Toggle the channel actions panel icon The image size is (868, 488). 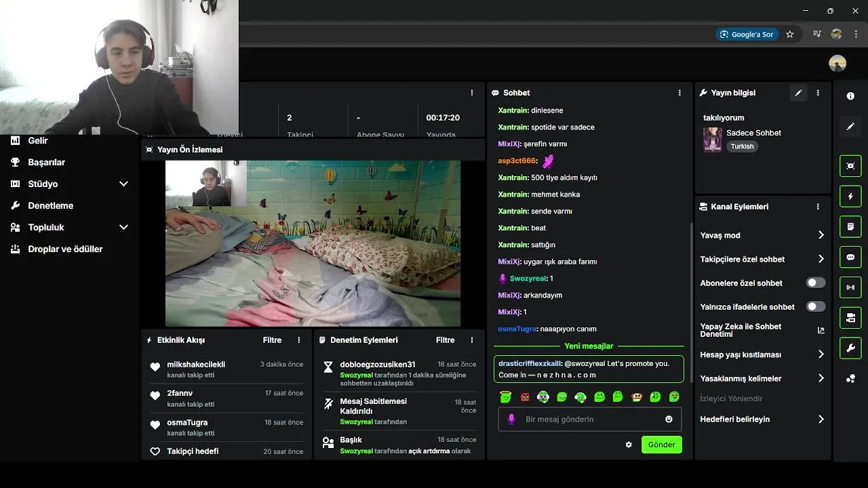(850, 317)
